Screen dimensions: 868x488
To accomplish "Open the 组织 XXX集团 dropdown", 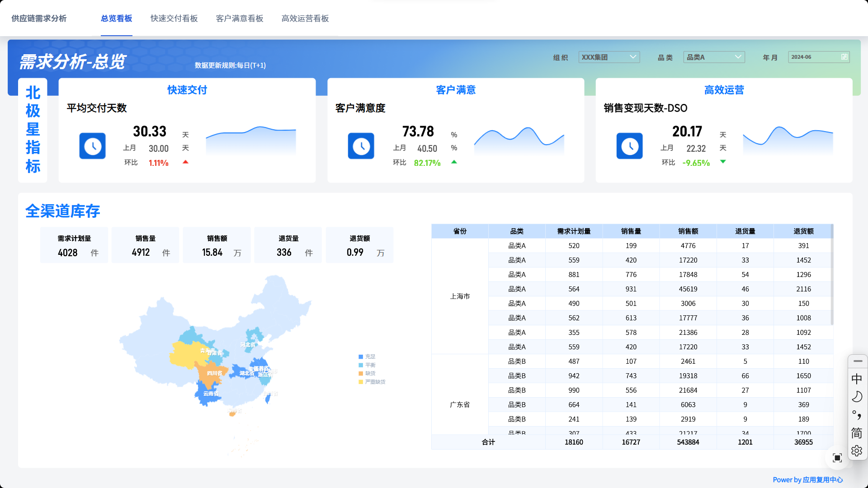I will tap(609, 57).
